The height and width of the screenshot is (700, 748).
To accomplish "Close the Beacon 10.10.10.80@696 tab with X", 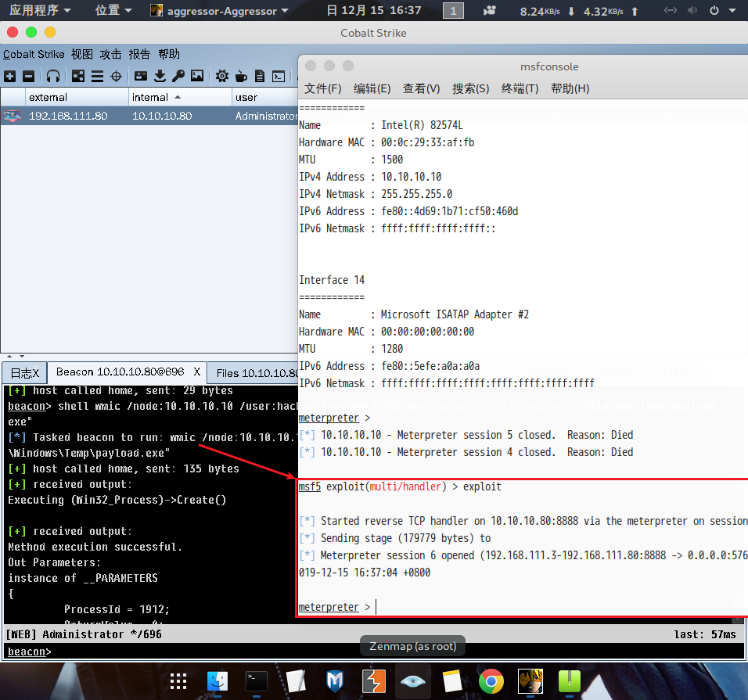I will click(197, 372).
